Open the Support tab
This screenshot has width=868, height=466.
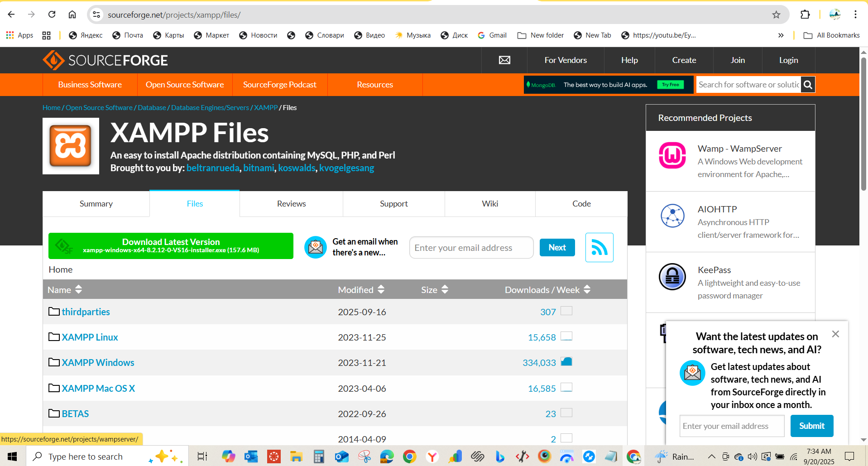pos(393,203)
